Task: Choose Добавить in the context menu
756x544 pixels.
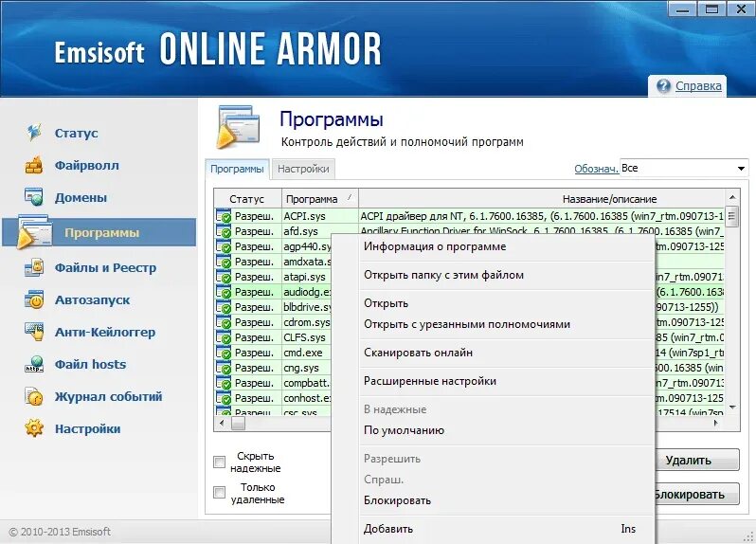Action: click(x=388, y=529)
